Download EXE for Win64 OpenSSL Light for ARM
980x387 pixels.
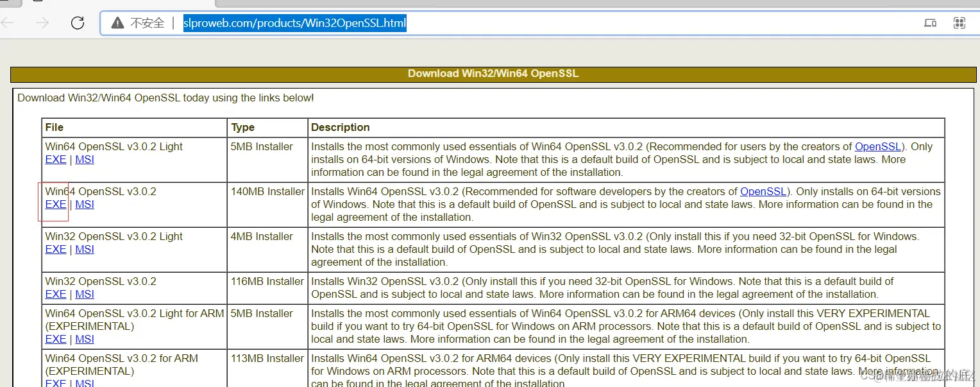[x=56, y=339]
